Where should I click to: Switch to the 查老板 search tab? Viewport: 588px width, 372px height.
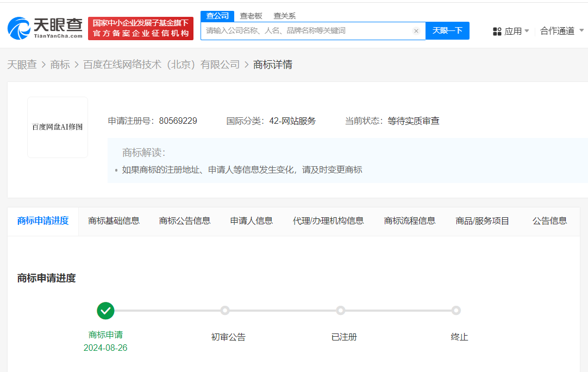click(251, 16)
